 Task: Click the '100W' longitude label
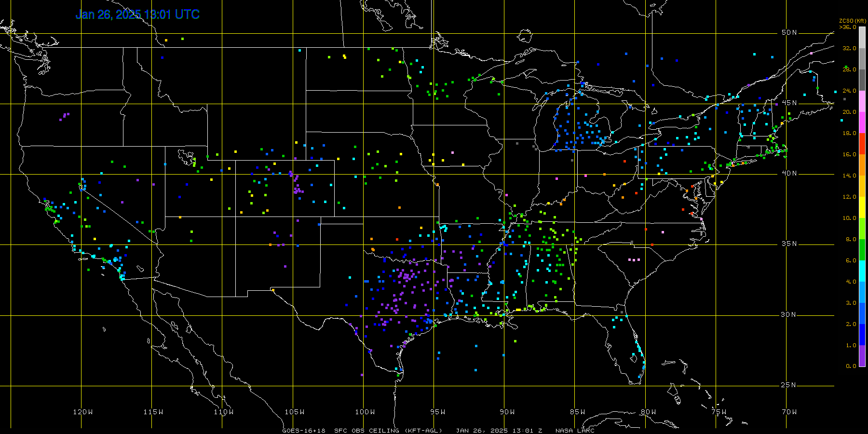click(x=365, y=412)
